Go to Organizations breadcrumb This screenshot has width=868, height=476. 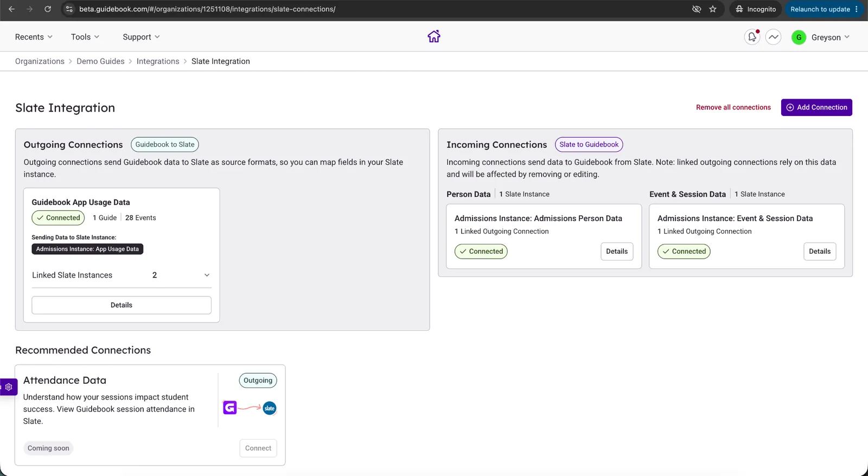pos(40,61)
